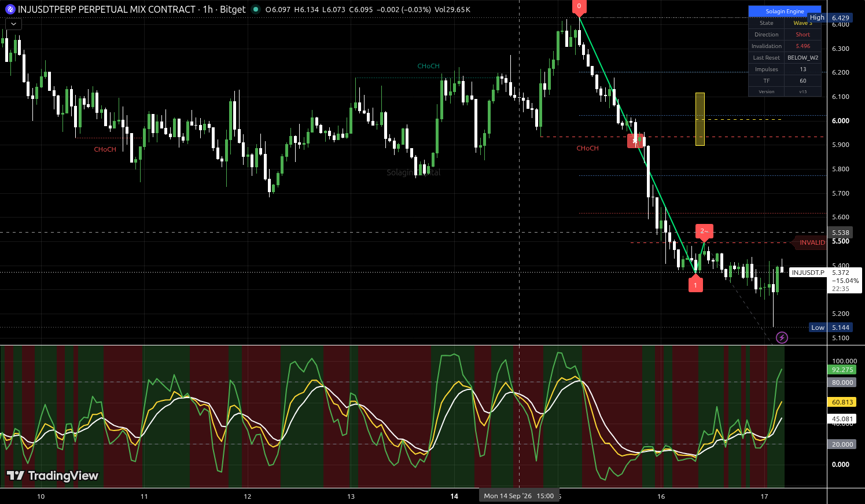
Task: Select the green 92.275 oscillator value label
Action: [842, 370]
